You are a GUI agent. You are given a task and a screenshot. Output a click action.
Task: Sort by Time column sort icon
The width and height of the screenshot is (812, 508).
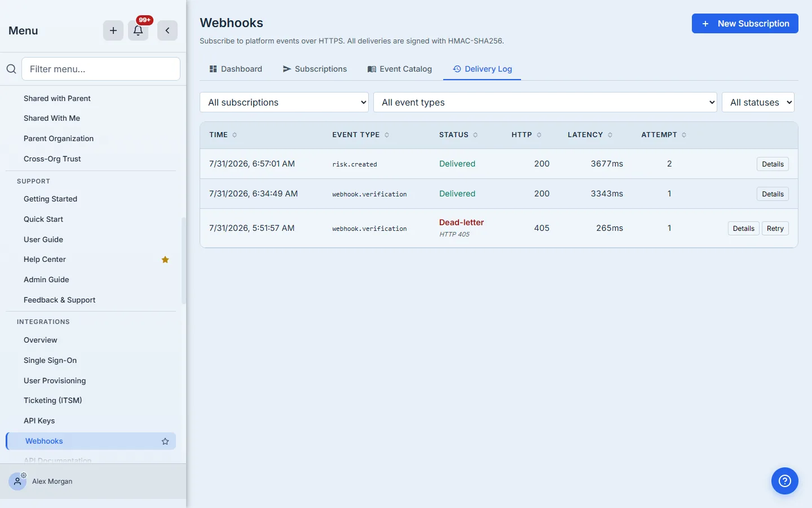pyautogui.click(x=235, y=135)
